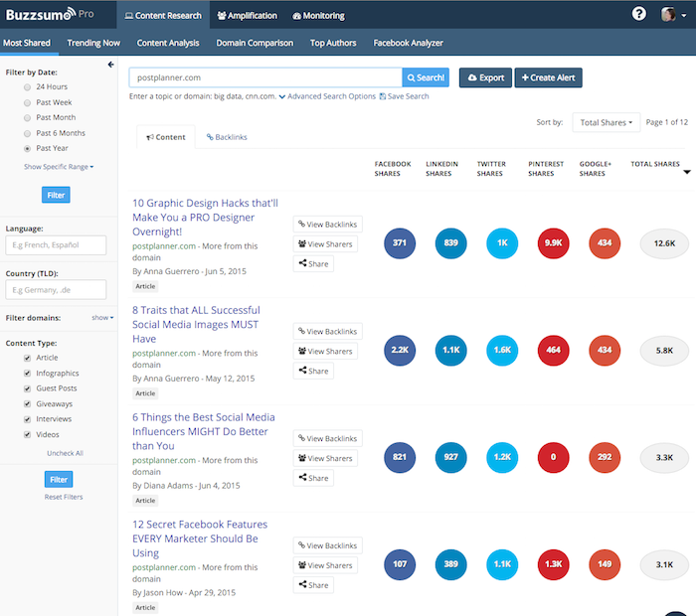Image resolution: width=696 pixels, height=616 pixels.
Task: Switch to the Content Analysis tab
Action: (168, 43)
